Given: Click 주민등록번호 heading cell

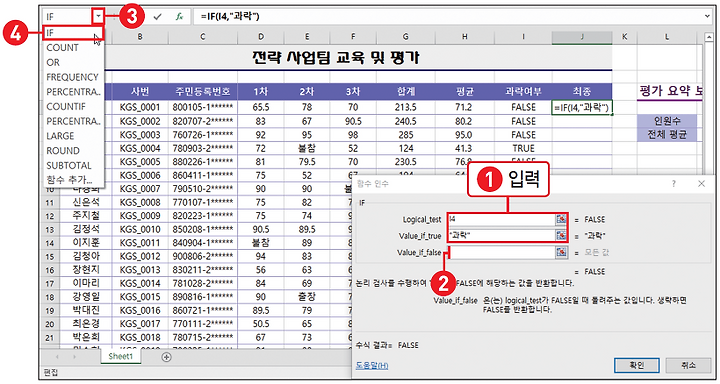Looking at the screenshot, I should 202,91.
